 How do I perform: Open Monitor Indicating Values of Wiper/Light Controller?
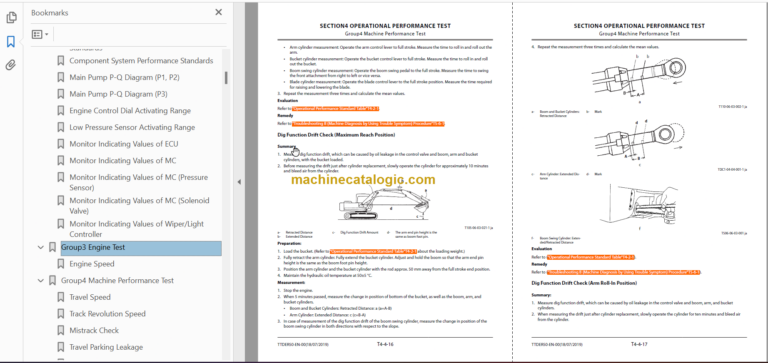tap(137, 229)
